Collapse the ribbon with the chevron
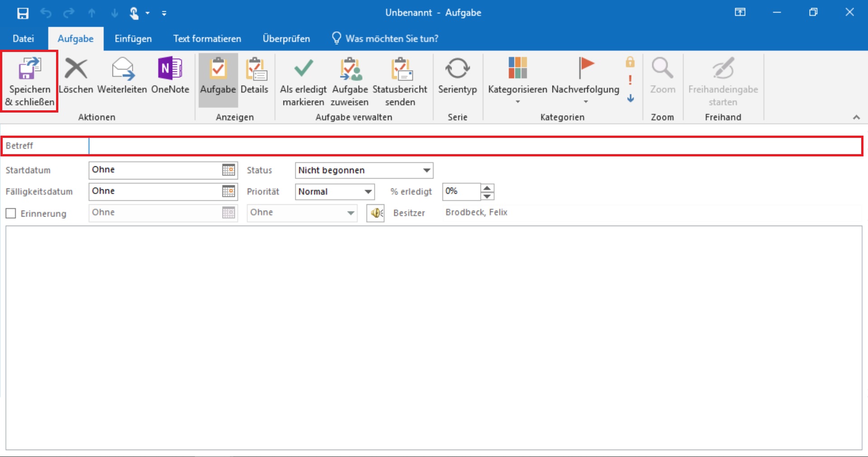 click(856, 117)
